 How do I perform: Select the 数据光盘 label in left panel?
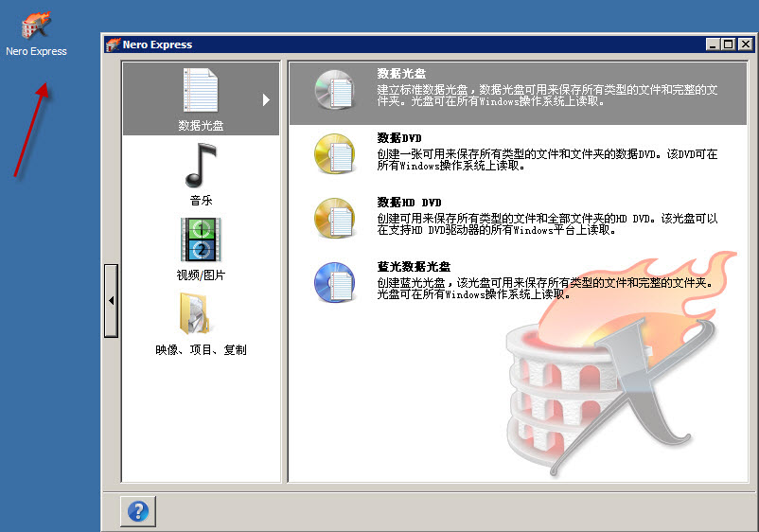(x=201, y=126)
